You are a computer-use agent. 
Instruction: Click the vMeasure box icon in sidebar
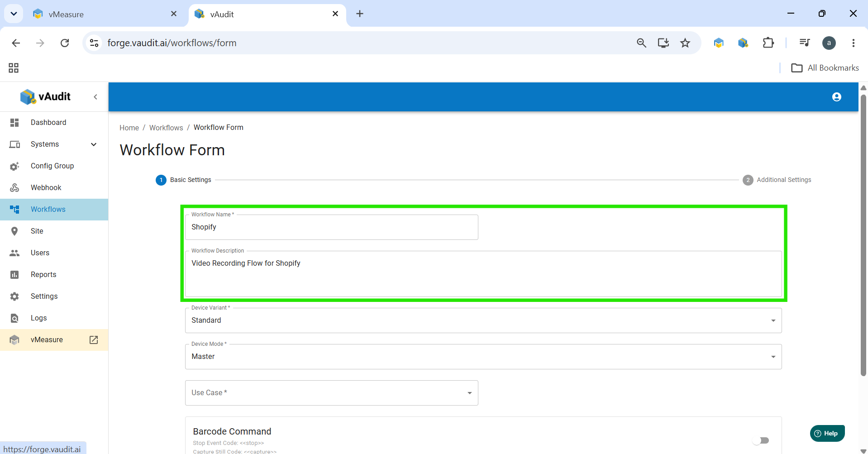(14, 340)
